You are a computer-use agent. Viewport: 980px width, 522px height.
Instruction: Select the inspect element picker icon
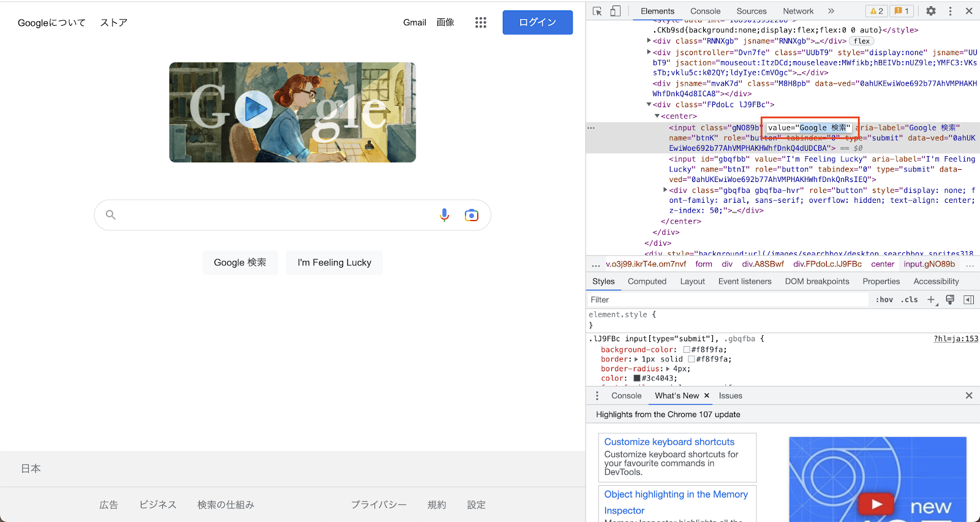coord(598,11)
